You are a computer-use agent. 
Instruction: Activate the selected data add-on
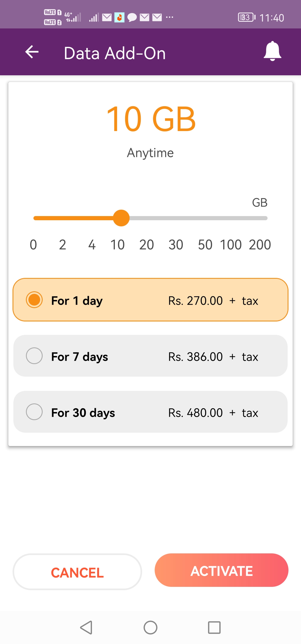[222, 570]
